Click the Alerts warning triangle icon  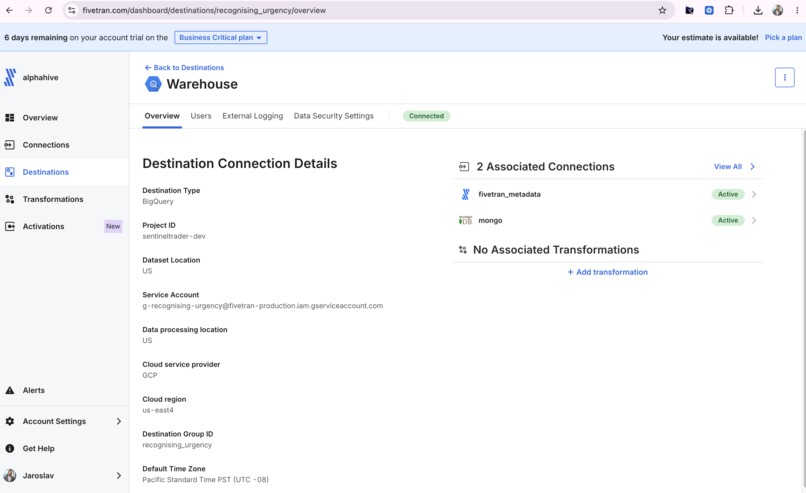coord(10,391)
